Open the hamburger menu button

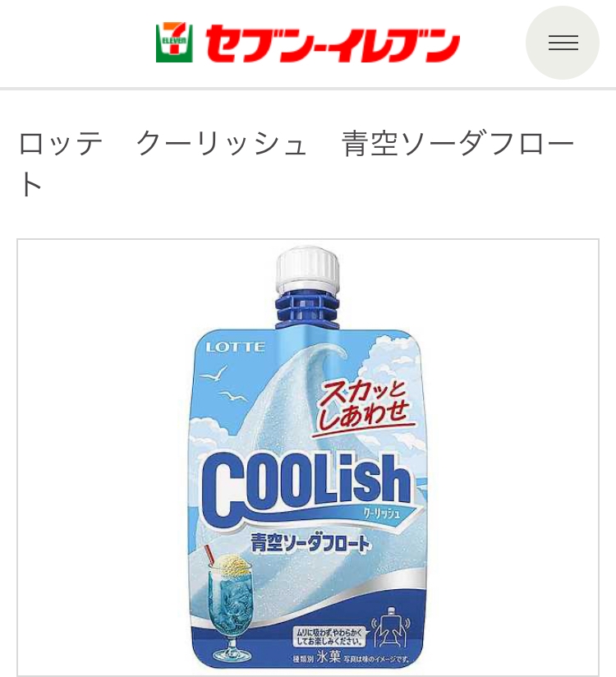tap(563, 43)
